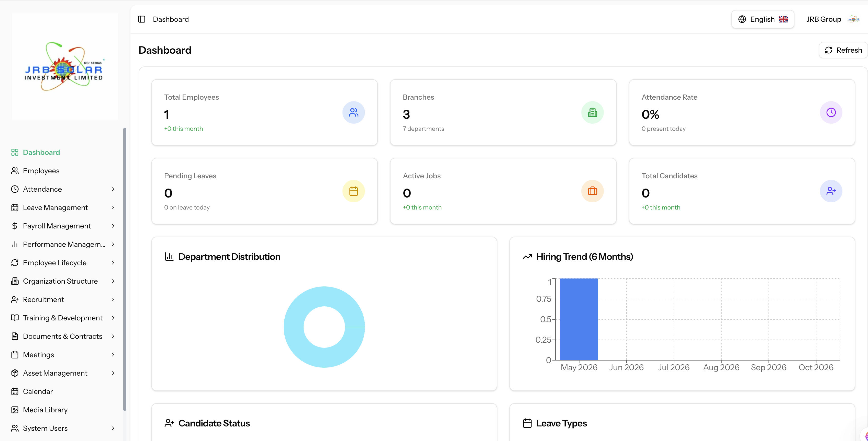Expand the Attendance menu chevron
Screen dimensions: 868x441
coord(113,189)
